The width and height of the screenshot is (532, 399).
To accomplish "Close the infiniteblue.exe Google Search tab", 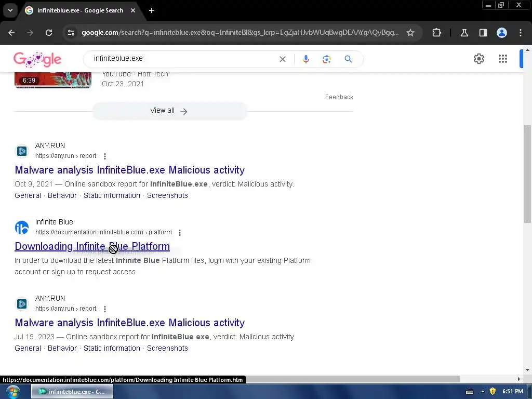I will click(x=133, y=10).
